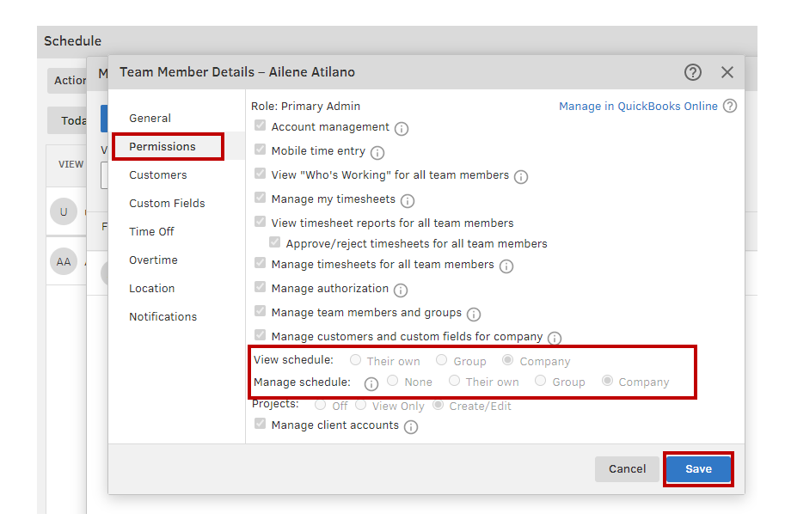Show info for View Who's Working permission
Viewport: 785px width, 532px height.
coord(521,177)
